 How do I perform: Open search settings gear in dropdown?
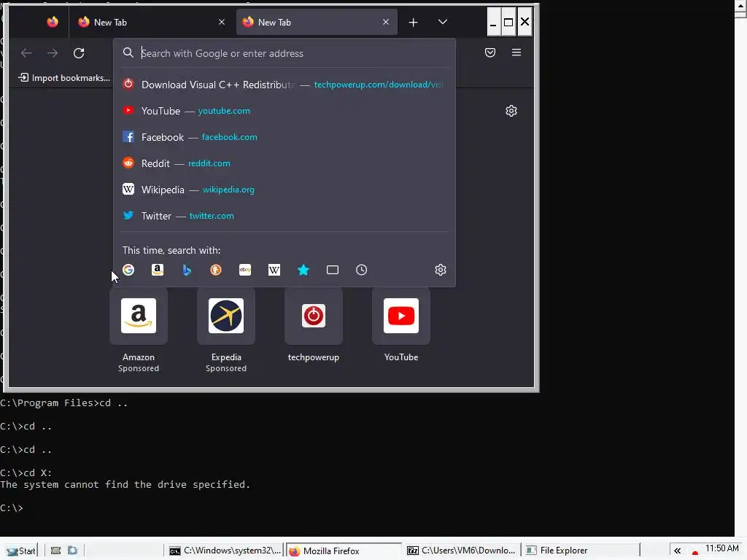pos(440,270)
